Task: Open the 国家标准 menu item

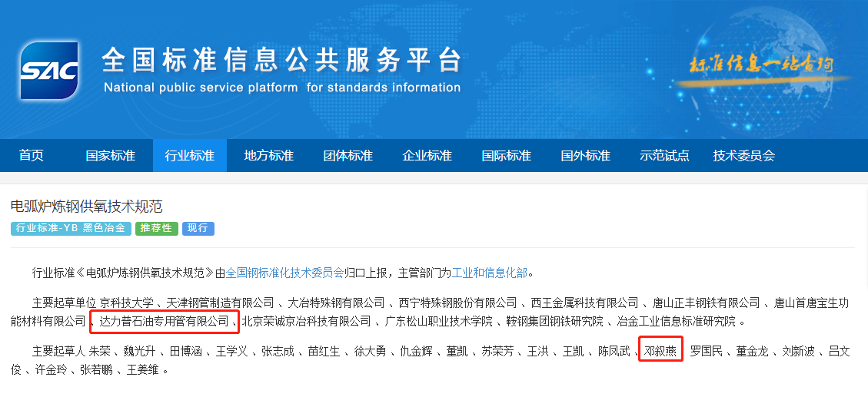Action: pyautogui.click(x=110, y=156)
